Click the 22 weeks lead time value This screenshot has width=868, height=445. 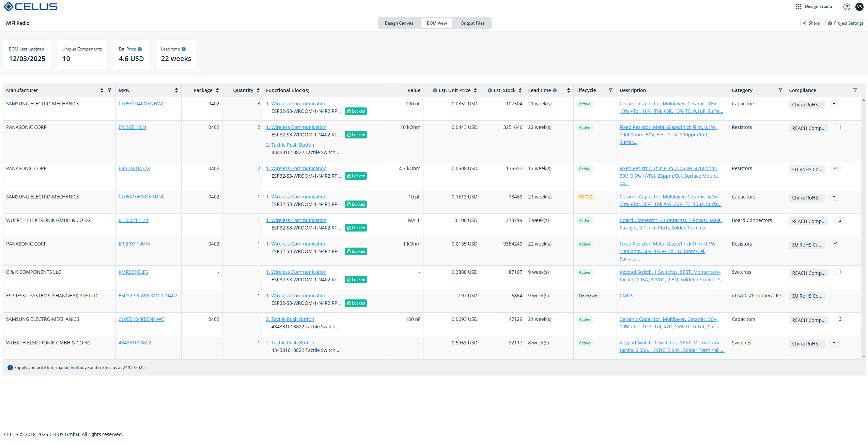tap(176, 59)
